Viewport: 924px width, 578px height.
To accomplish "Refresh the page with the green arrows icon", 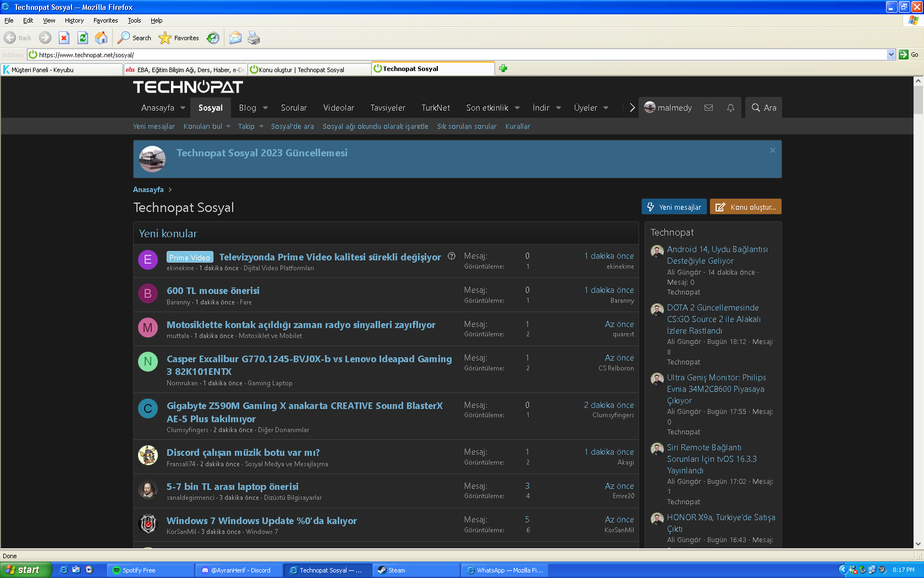I will (x=82, y=38).
